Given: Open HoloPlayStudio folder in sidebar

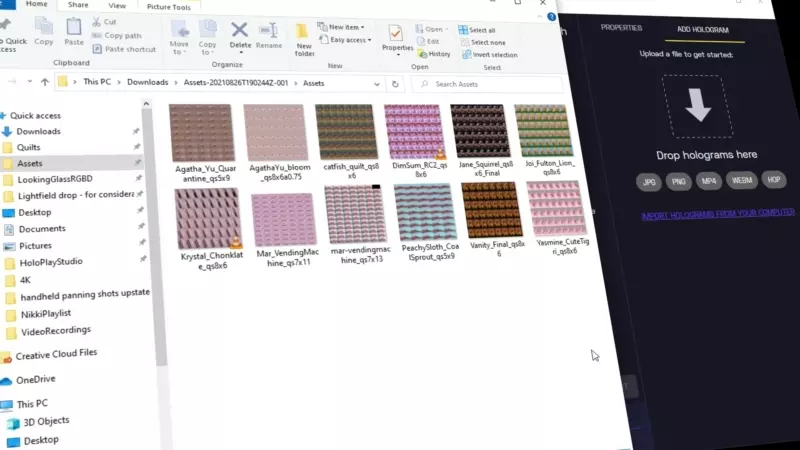Looking at the screenshot, I should pyautogui.click(x=51, y=262).
